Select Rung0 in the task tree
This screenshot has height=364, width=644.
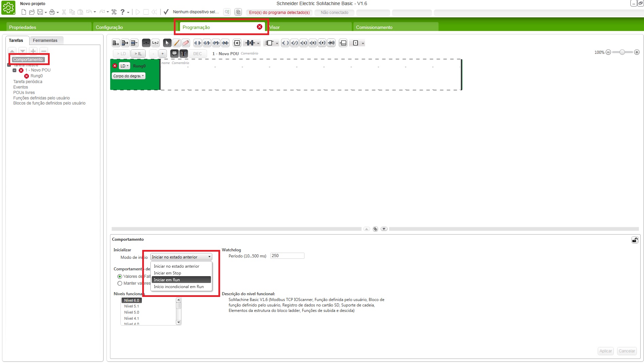(36, 76)
